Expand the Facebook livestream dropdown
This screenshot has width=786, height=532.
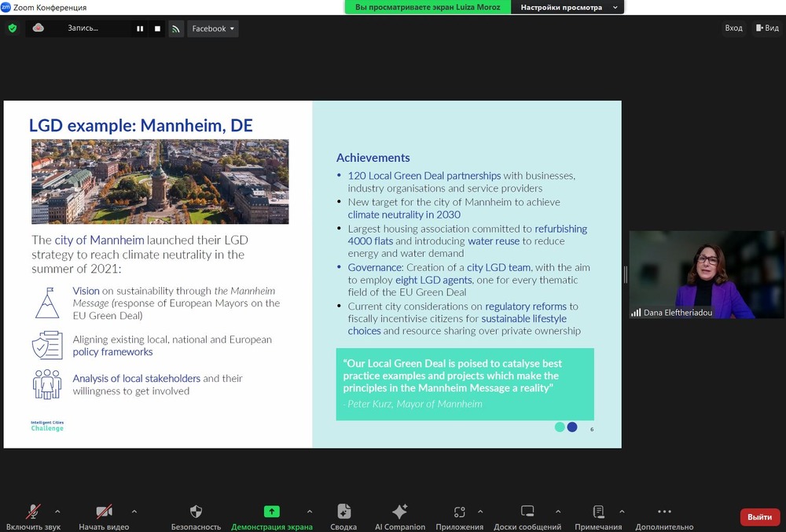213,29
